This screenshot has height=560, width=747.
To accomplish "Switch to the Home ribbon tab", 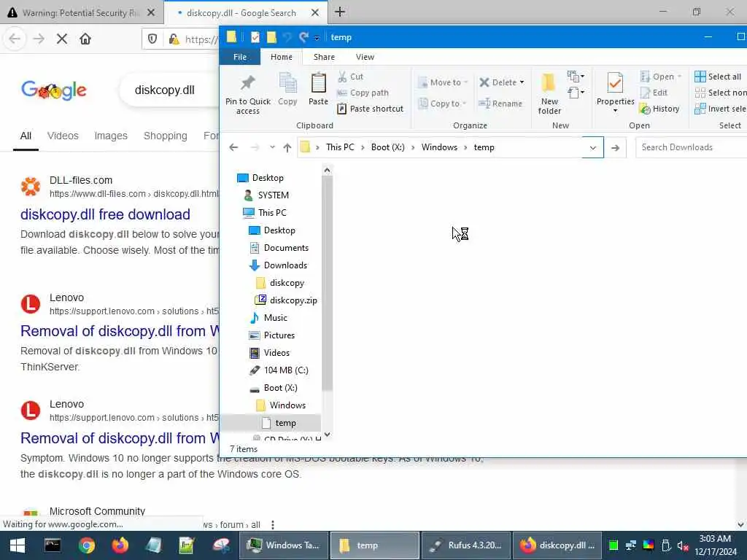I will pos(281,57).
